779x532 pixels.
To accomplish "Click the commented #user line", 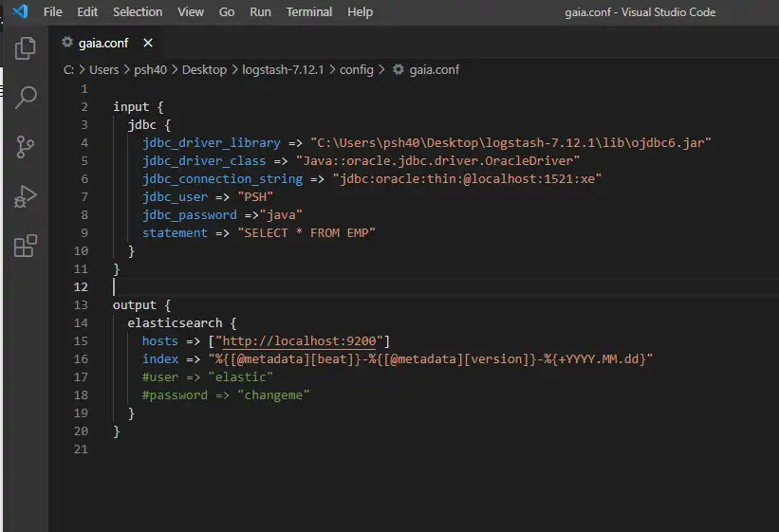I will [207, 377].
